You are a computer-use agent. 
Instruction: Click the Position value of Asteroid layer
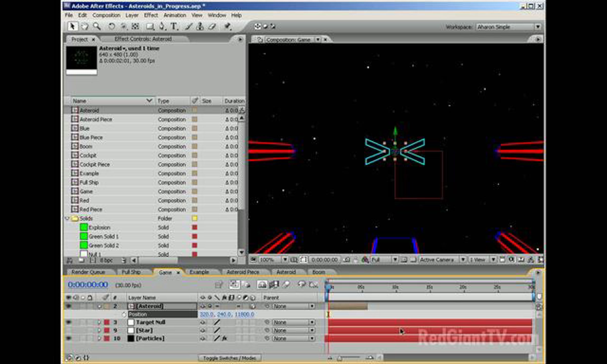pos(227,314)
